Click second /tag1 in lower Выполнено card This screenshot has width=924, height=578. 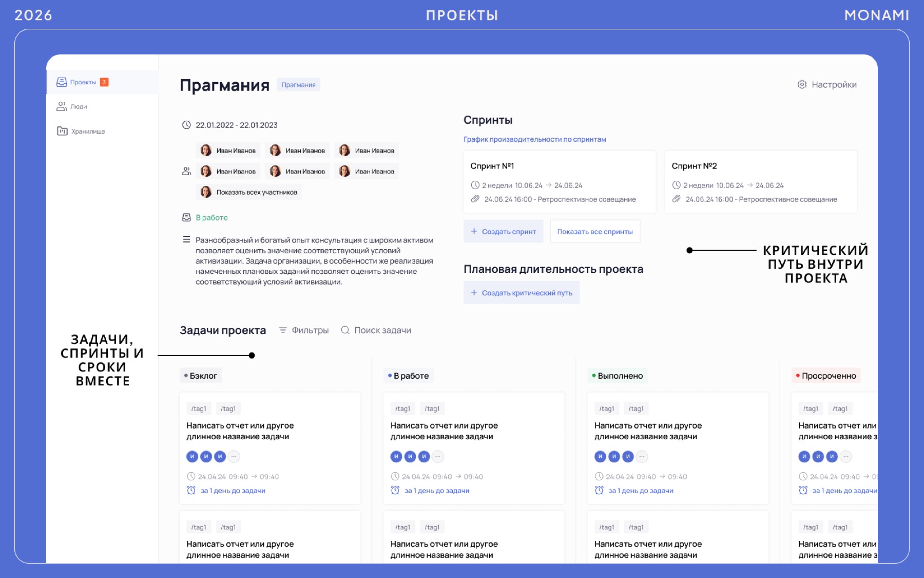(636, 527)
